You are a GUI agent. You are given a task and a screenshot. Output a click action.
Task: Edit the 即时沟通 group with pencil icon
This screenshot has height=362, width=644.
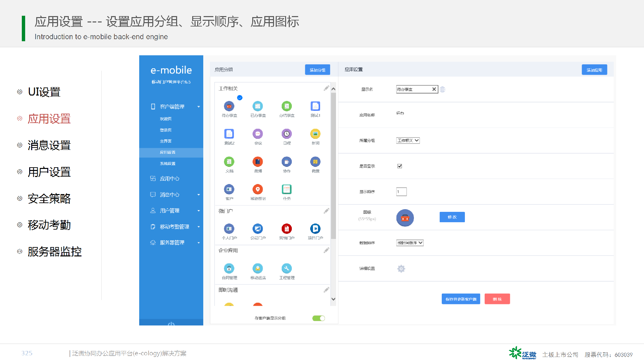pyautogui.click(x=326, y=290)
